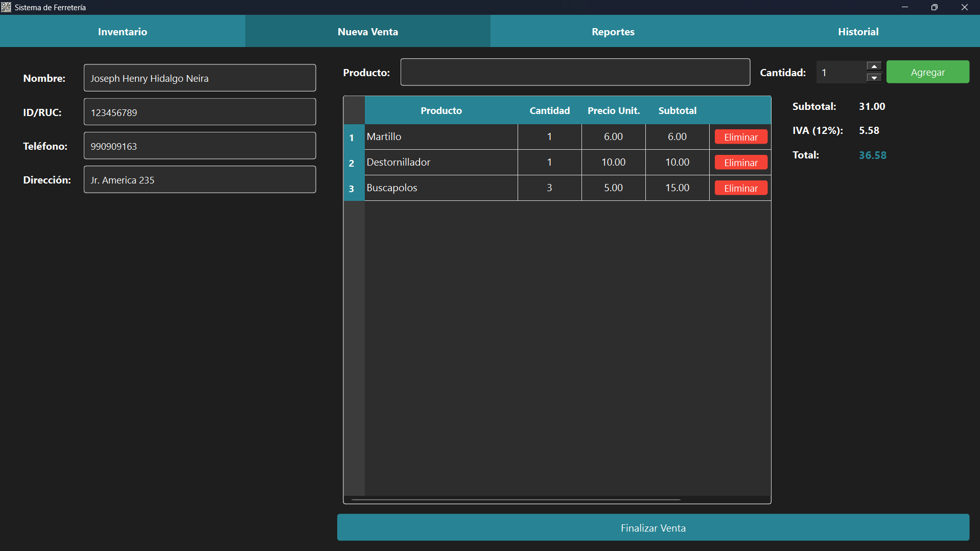
Task: Click into the ID/RUC field
Action: point(199,112)
